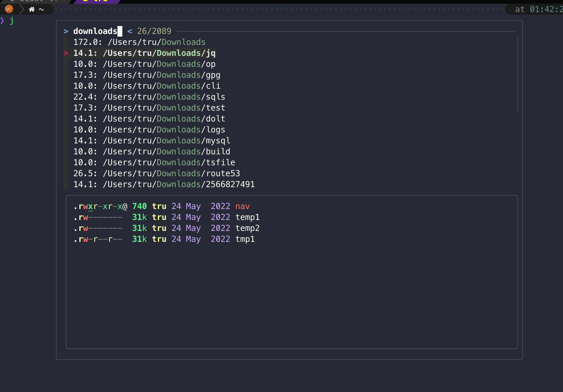The width and height of the screenshot is (563, 392).
Task: Click the basketball emoji prompt icon
Action: pyautogui.click(x=9, y=9)
